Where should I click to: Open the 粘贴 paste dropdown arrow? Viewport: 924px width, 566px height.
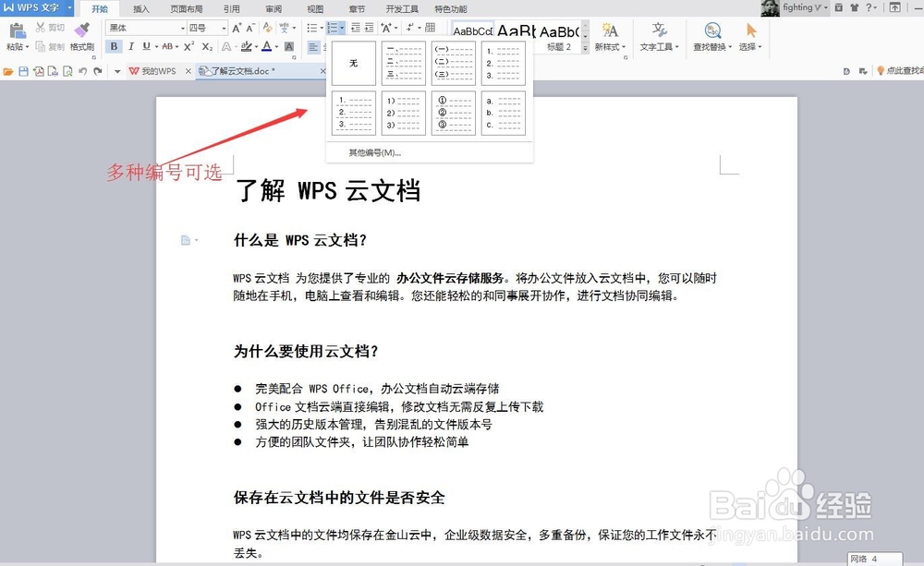[27, 47]
